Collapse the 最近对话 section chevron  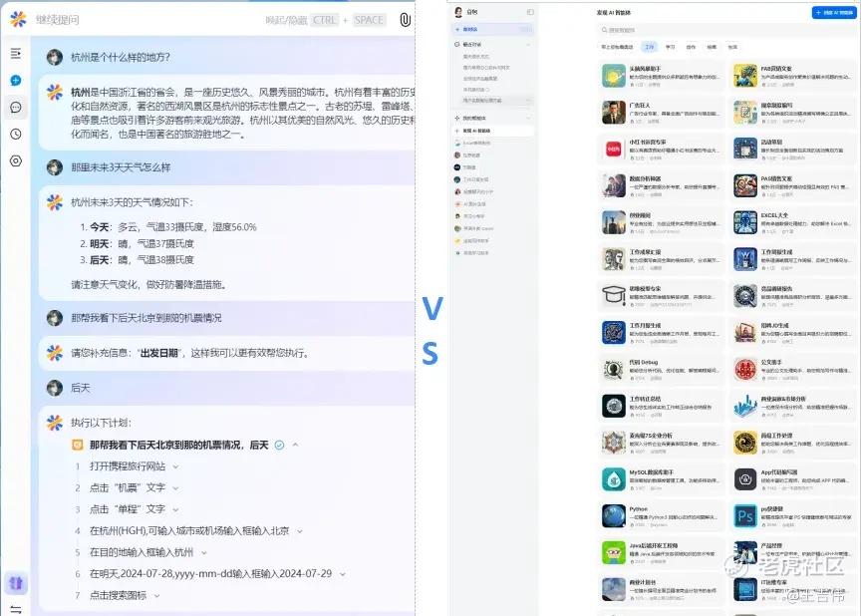pos(528,44)
